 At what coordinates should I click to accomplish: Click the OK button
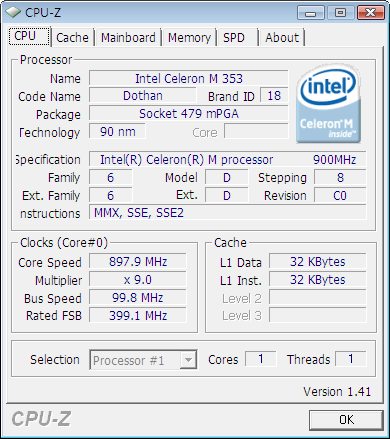pos(346,420)
